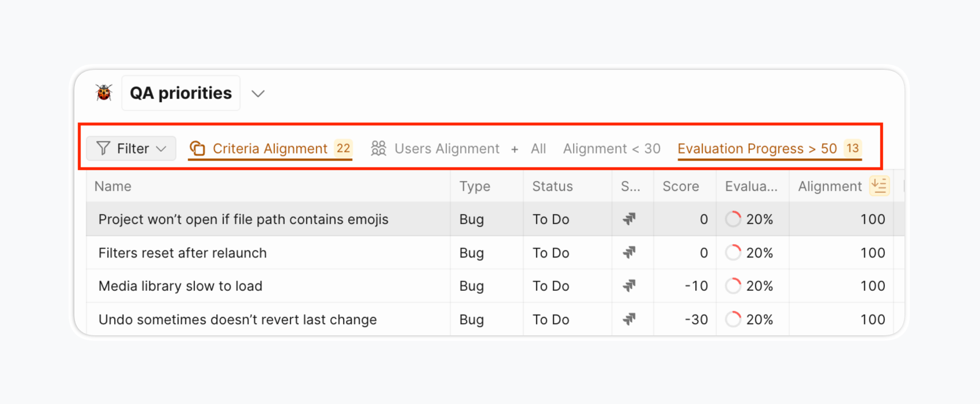Screen dimensions: 980x404
Task: Click source icon for Filters reset row
Action: pos(629,253)
